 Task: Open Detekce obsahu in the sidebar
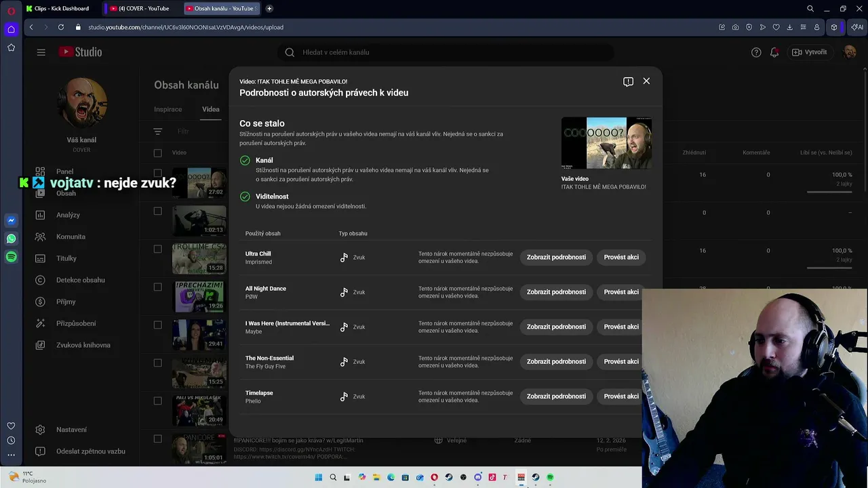(81, 280)
